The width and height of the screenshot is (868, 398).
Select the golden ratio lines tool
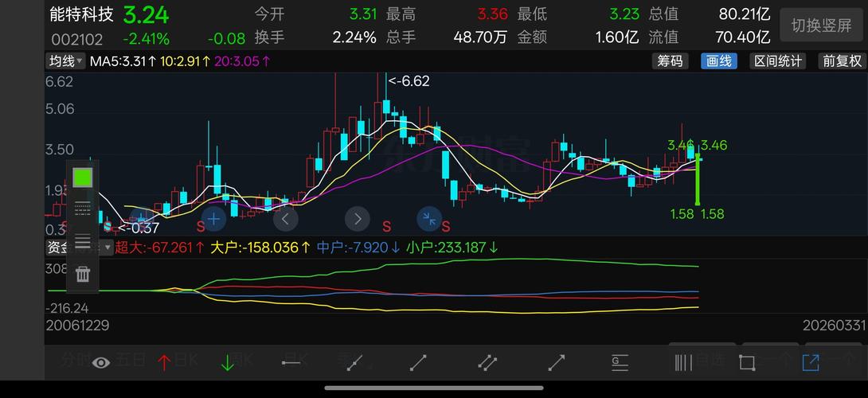[x=620, y=362]
